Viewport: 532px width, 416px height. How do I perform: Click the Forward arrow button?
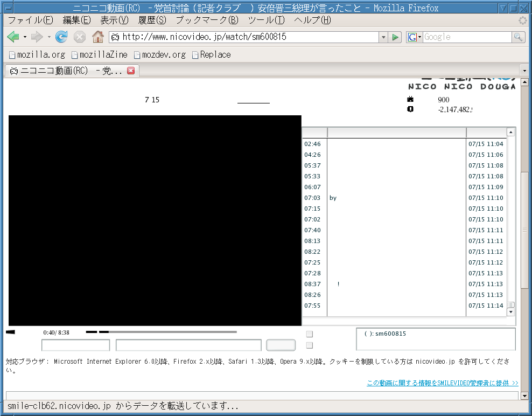[37, 37]
